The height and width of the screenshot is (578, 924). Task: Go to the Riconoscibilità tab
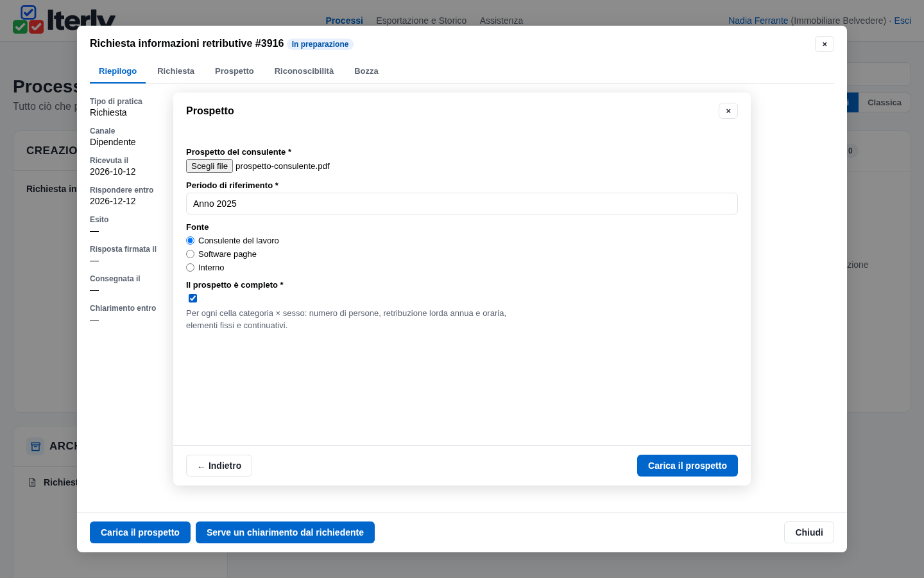(x=304, y=71)
